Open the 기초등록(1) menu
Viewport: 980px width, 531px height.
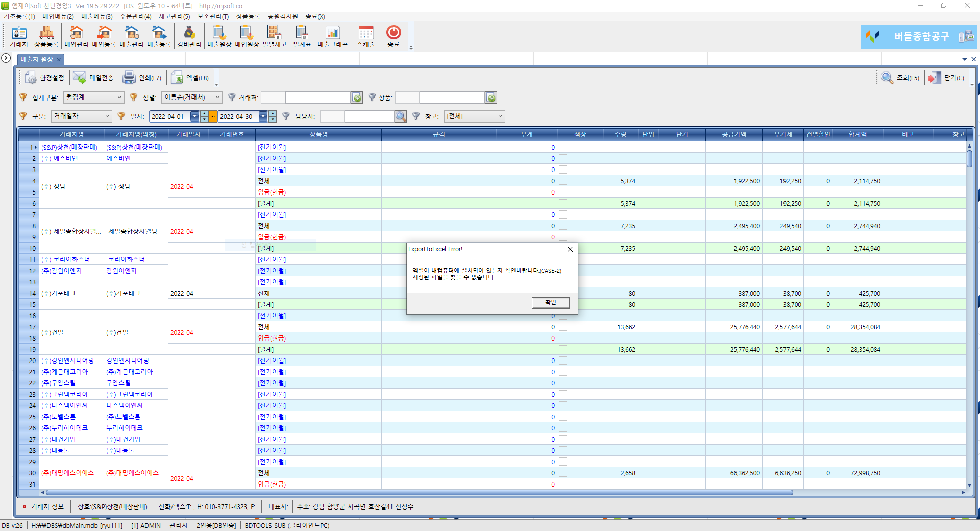click(x=19, y=16)
